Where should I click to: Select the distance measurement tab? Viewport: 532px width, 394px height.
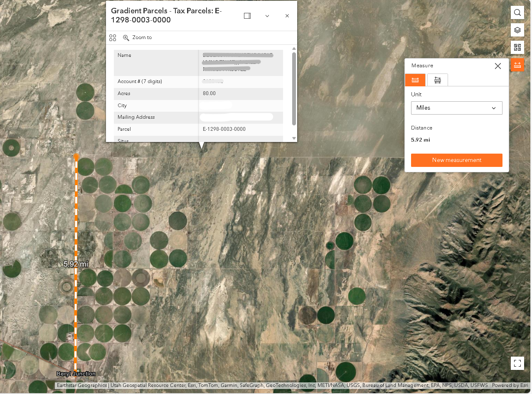[x=415, y=80]
